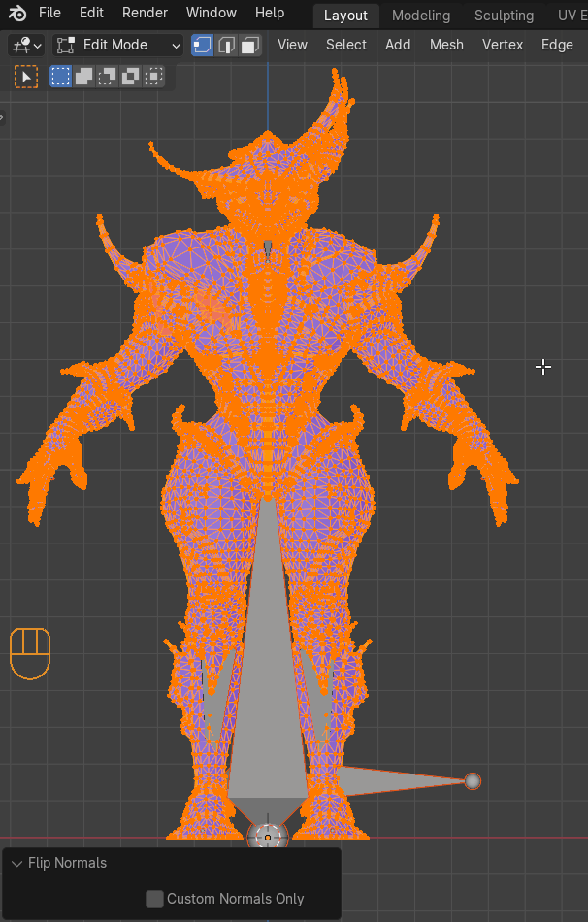588x922 pixels.
Task: Switch to the Modeling workspace tab
Action: [x=421, y=16]
